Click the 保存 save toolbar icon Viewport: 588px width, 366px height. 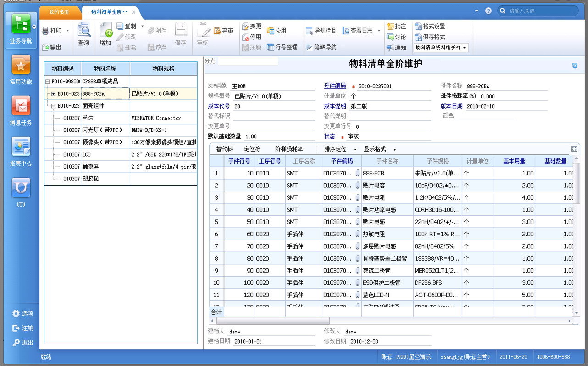point(181,30)
